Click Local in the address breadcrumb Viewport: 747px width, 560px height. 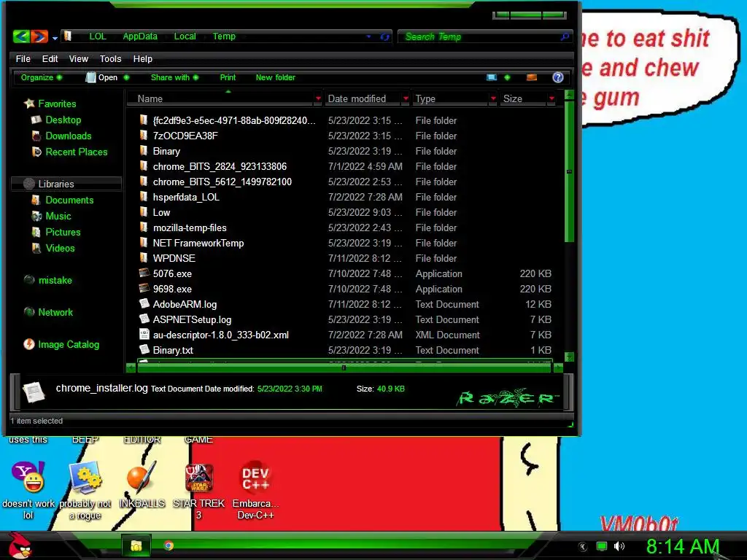(x=185, y=36)
